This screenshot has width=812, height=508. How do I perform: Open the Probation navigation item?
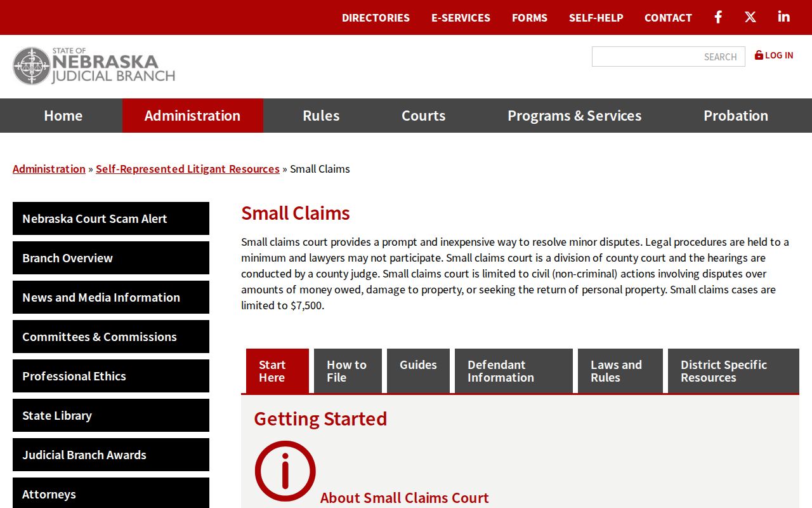pos(736,116)
